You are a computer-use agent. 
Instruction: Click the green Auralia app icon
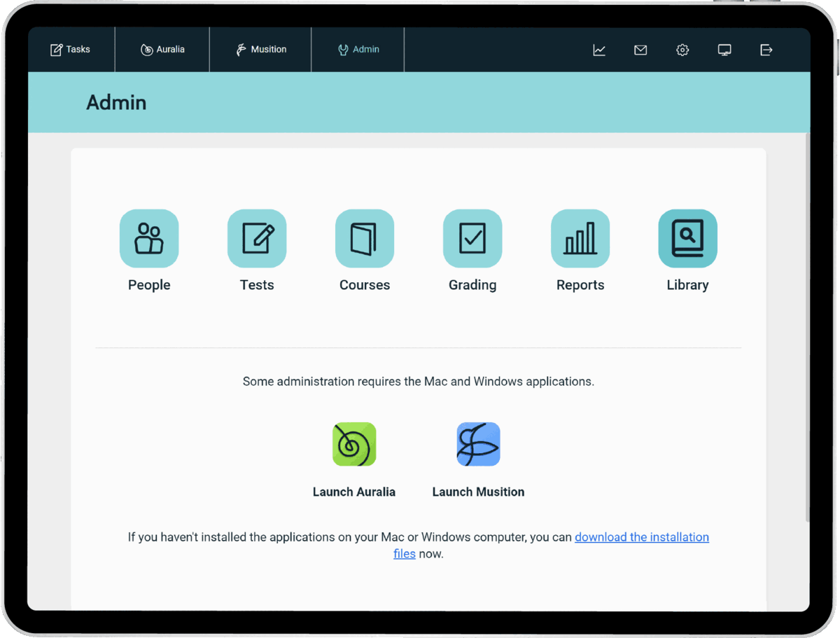point(354,444)
